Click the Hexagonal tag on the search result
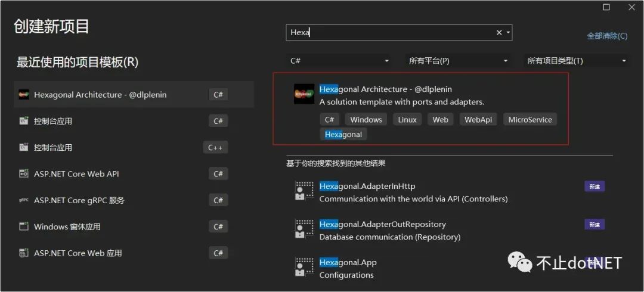Screen dimensions: 644x292 [343, 134]
